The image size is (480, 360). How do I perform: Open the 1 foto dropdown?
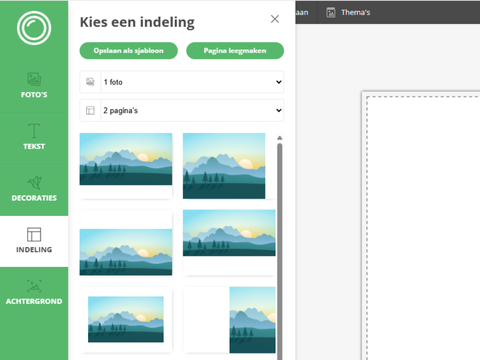click(x=182, y=82)
